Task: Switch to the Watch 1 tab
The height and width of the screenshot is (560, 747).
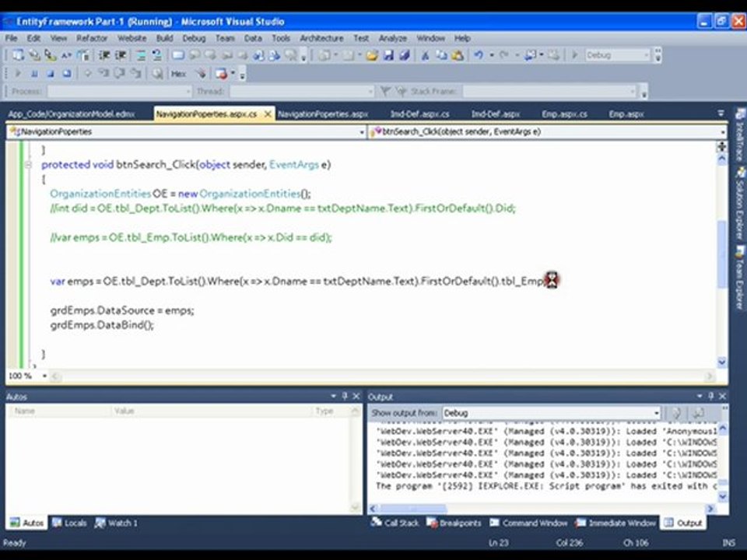Action: coord(117,523)
